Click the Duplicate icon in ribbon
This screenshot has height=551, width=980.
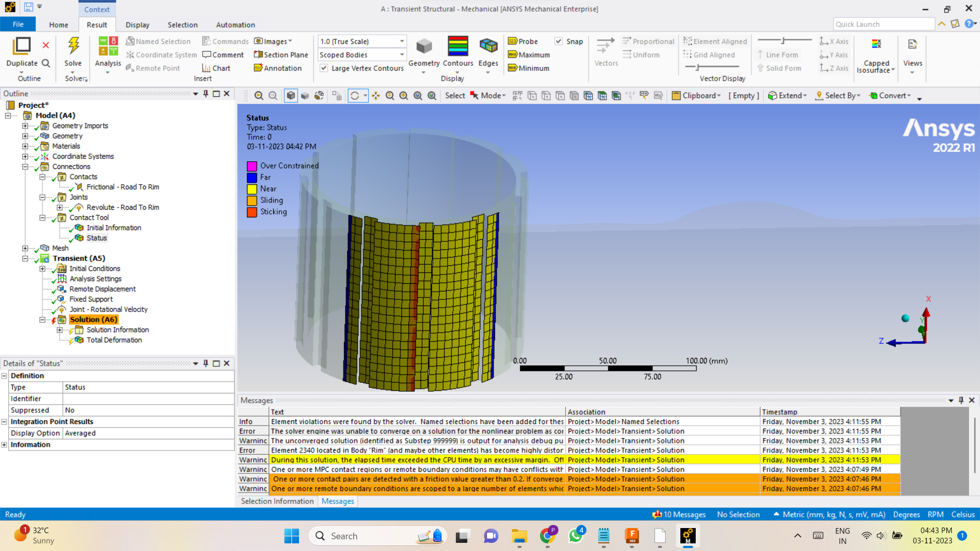[x=21, y=45]
